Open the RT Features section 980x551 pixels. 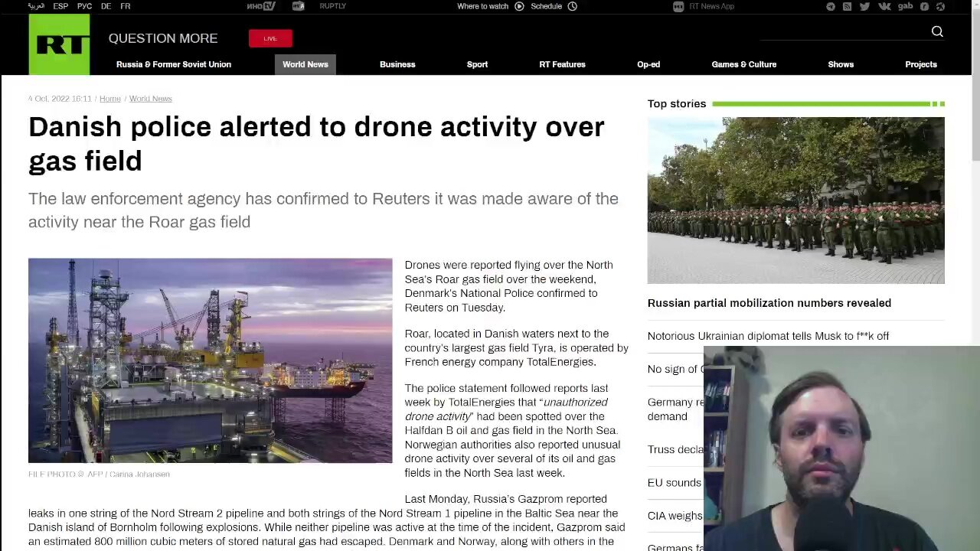[562, 64]
